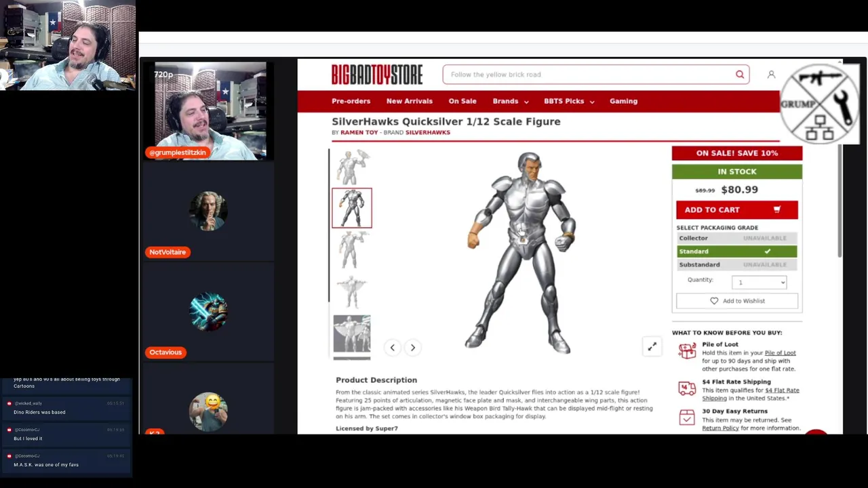868x488 pixels.
Task: Click the $80.99 price
Action: 739,190
